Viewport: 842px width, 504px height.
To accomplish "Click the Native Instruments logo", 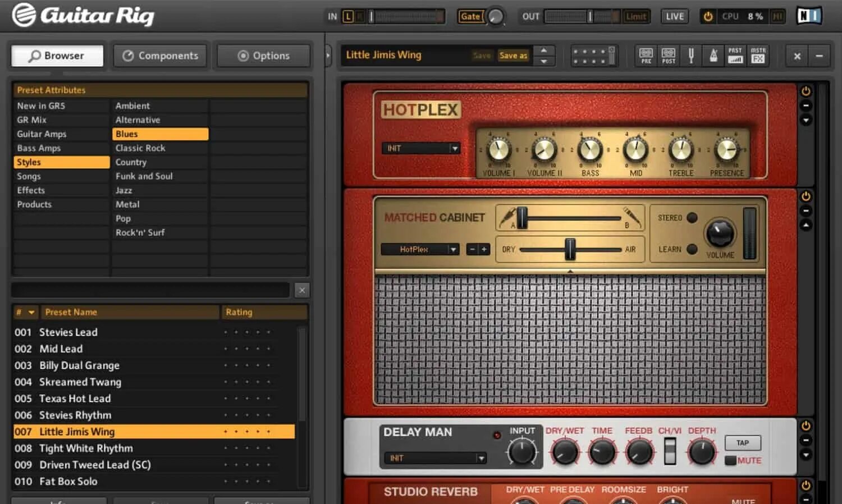I will point(809,16).
